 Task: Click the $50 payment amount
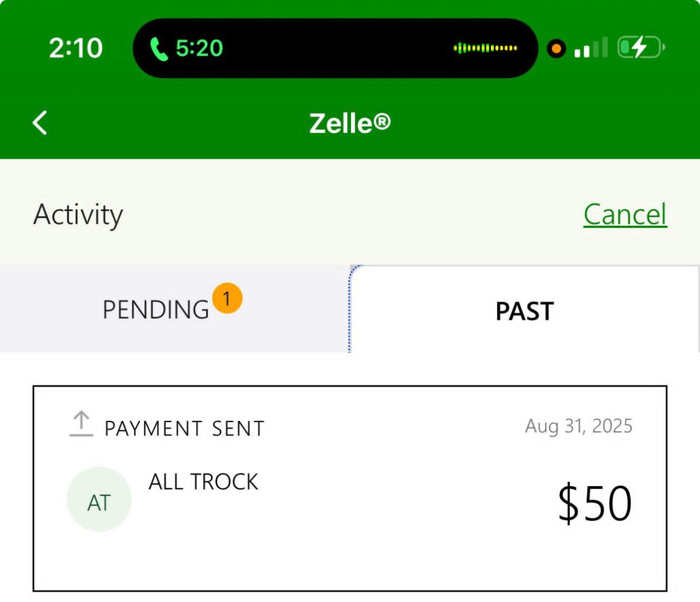[x=594, y=502]
